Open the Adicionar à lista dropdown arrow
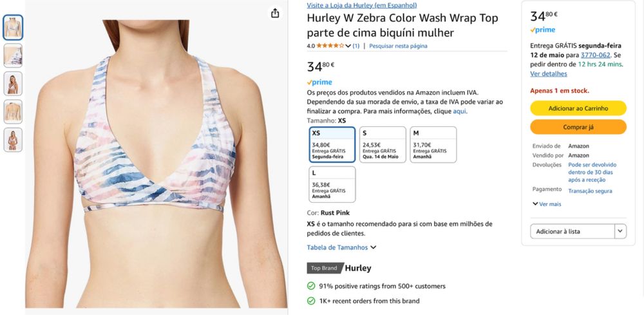The width and height of the screenshot is (644, 315). [x=620, y=231]
